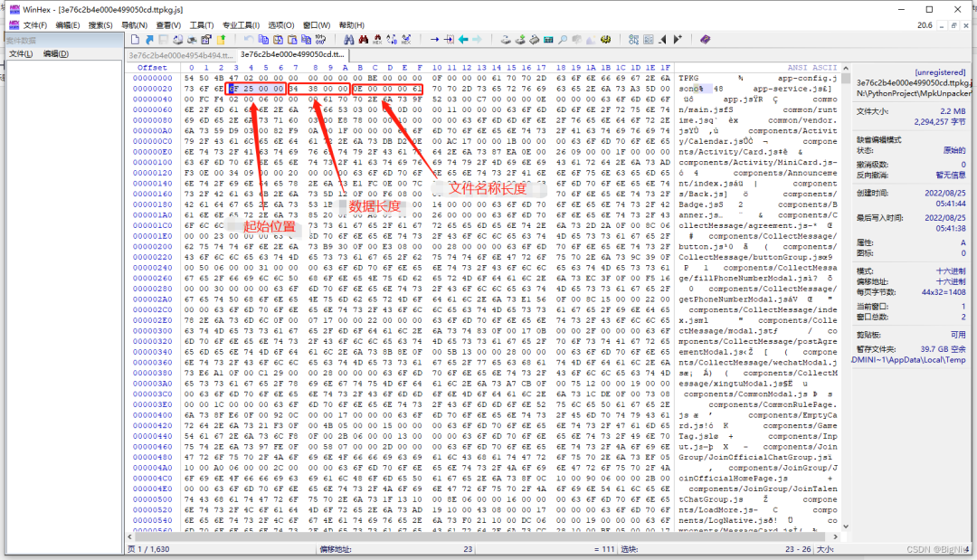Screen dimensions: 977x560
Task: Click the 暂无信息 undo-reverse value
Action: (951, 175)
